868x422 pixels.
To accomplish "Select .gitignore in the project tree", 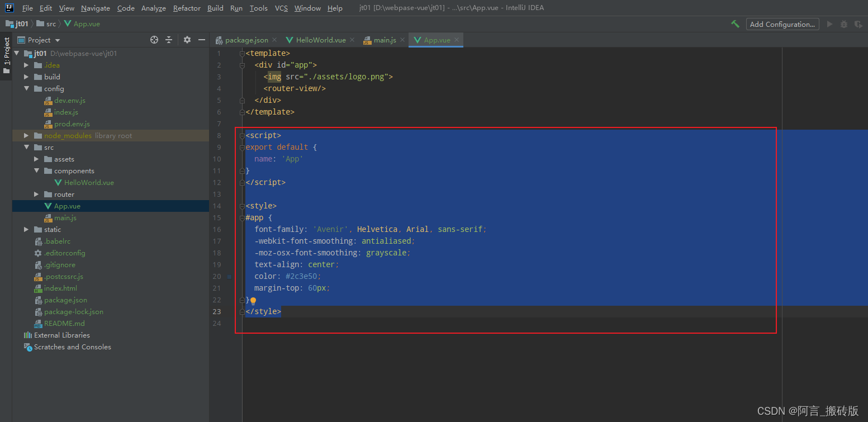I will coord(59,264).
